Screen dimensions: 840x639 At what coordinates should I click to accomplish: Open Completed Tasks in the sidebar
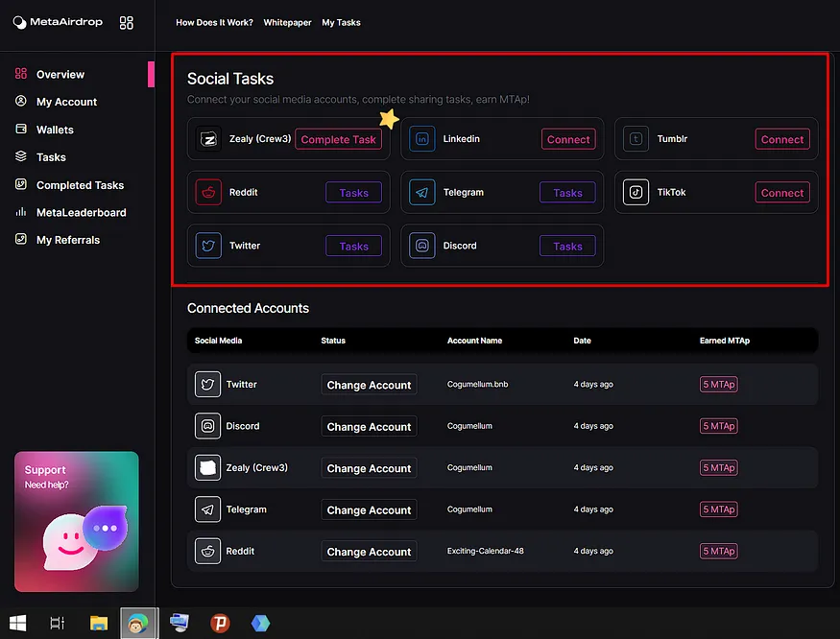pyautogui.click(x=80, y=185)
